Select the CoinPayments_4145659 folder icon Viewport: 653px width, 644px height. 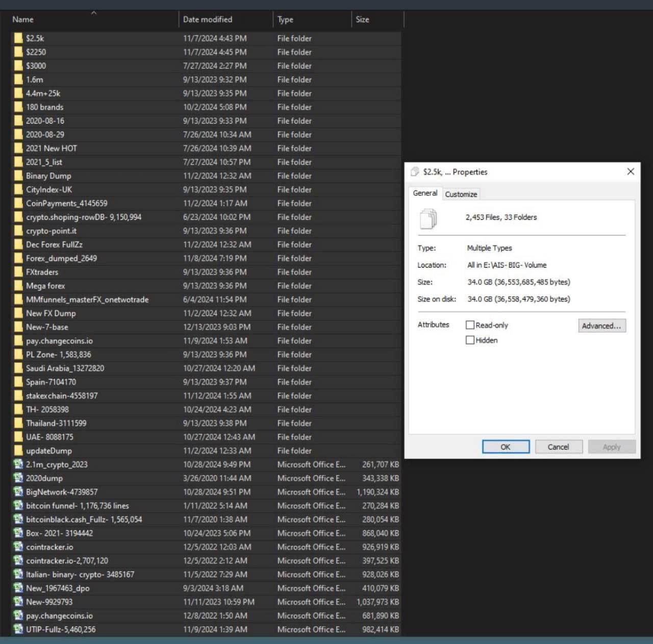[x=18, y=204]
